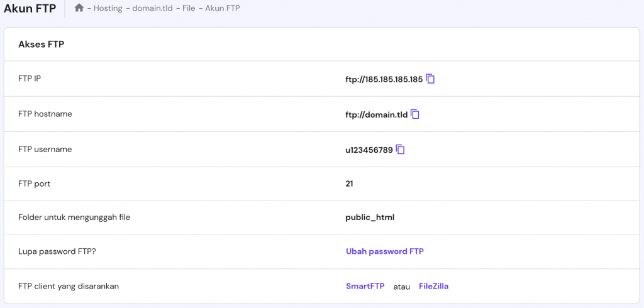The width and height of the screenshot is (644, 308).
Task: Copy the FTP IP address
Action: [431, 79]
